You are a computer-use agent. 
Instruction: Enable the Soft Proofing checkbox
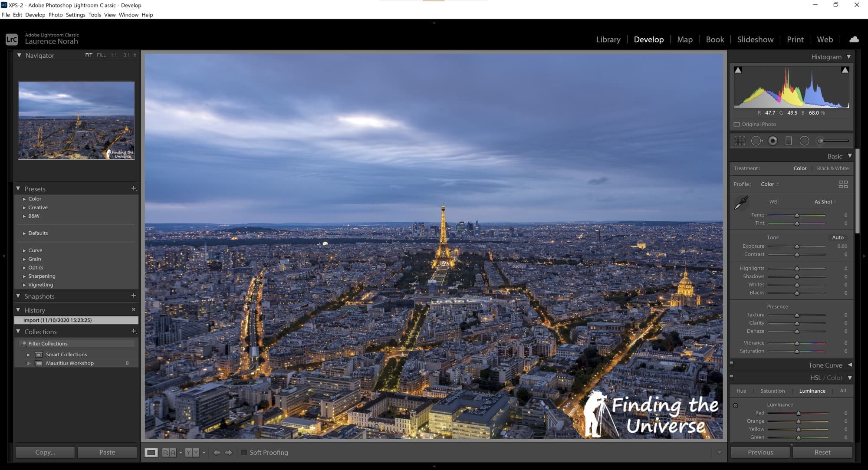244,453
